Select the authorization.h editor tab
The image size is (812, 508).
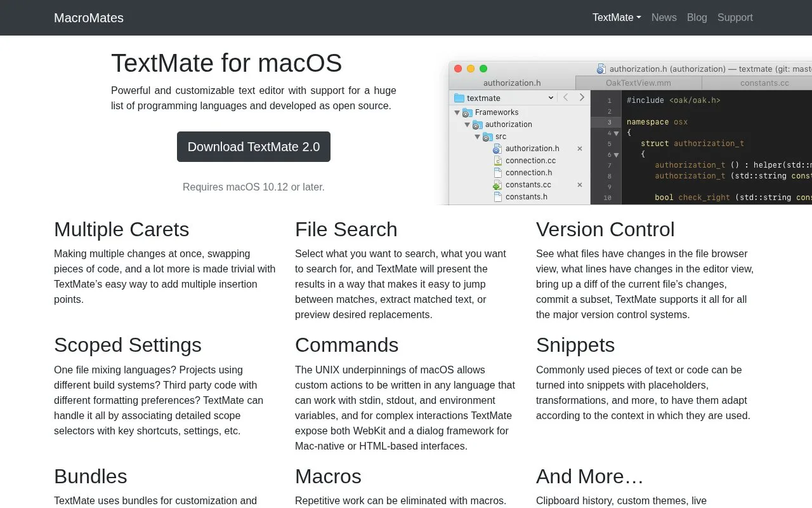point(512,83)
